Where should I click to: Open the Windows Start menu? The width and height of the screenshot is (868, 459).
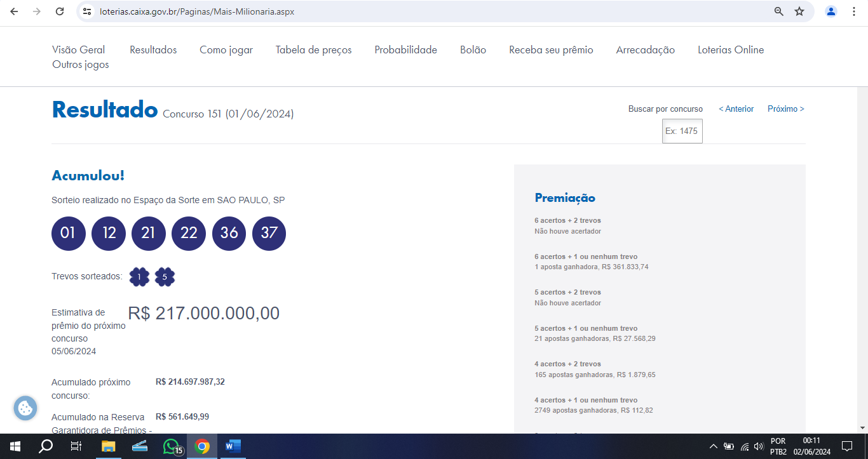[15, 446]
